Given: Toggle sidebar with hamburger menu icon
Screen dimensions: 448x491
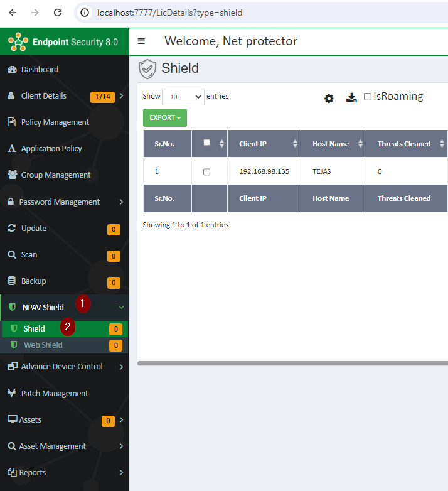Looking at the screenshot, I should (x=141, y=41).
